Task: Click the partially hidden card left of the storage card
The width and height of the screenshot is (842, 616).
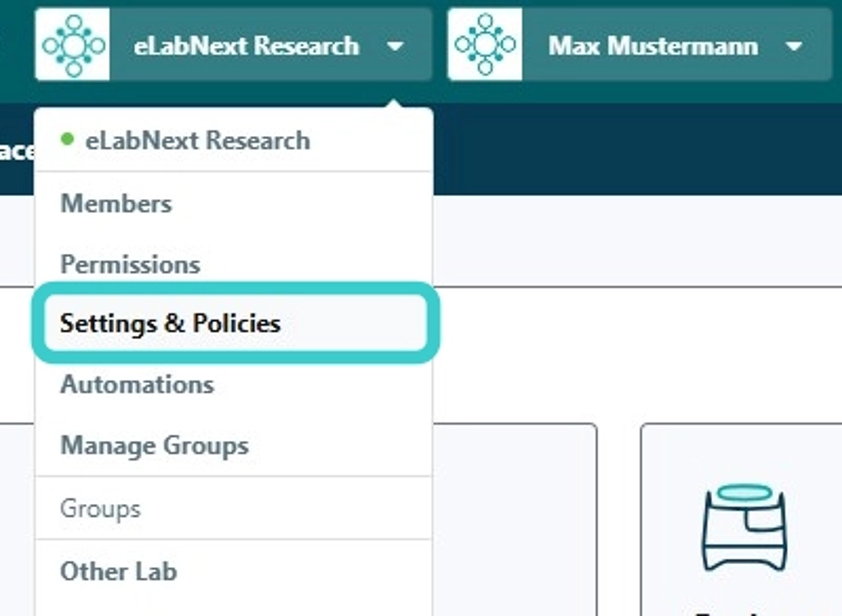Action: click(515, 518)
